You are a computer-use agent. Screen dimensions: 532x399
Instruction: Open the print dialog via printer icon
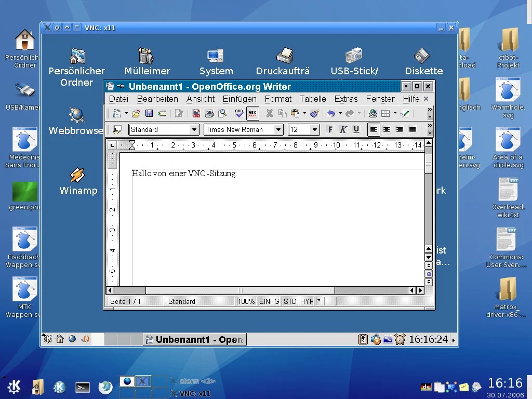209,113
